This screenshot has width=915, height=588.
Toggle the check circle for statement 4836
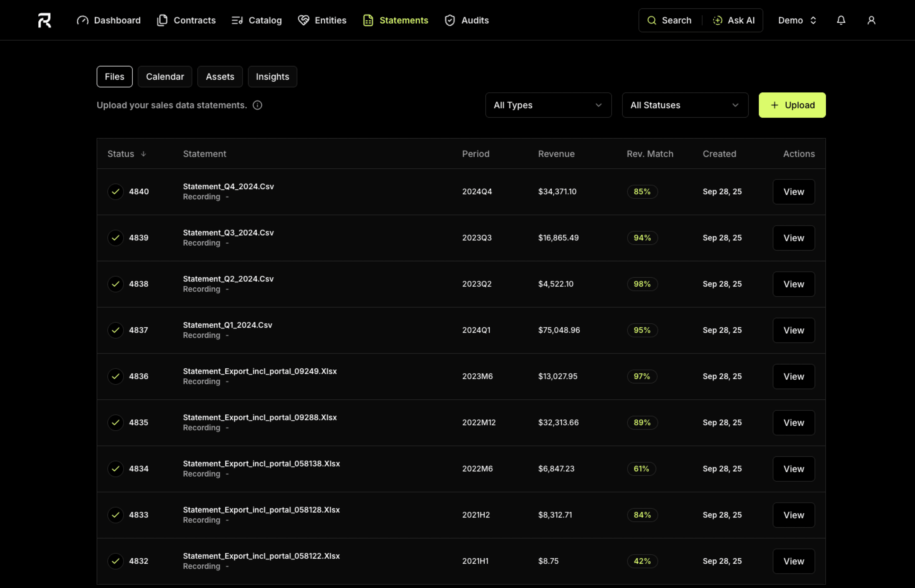[115, 377]
